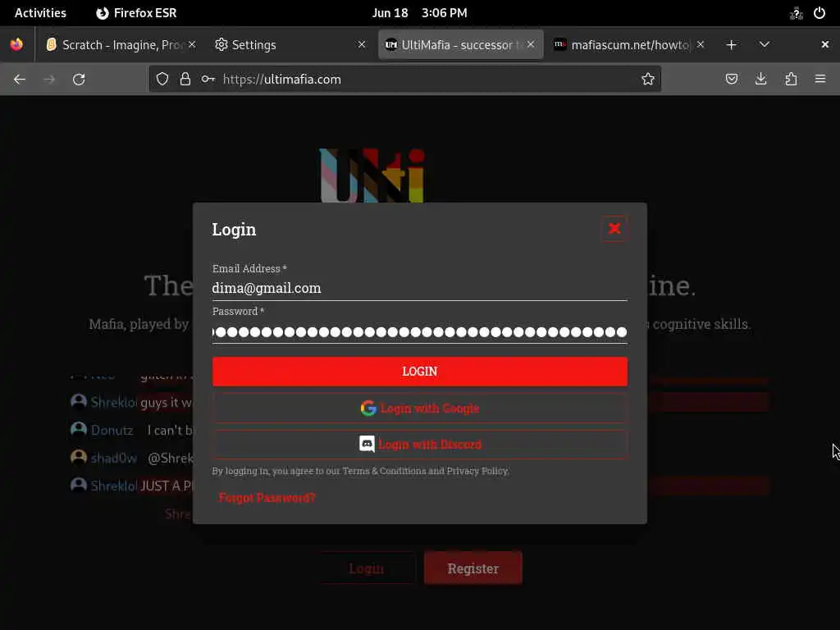The image size is (840, 630).
Task: Open the clock Jun 18 3:06 PM
Action: [419, 13]
